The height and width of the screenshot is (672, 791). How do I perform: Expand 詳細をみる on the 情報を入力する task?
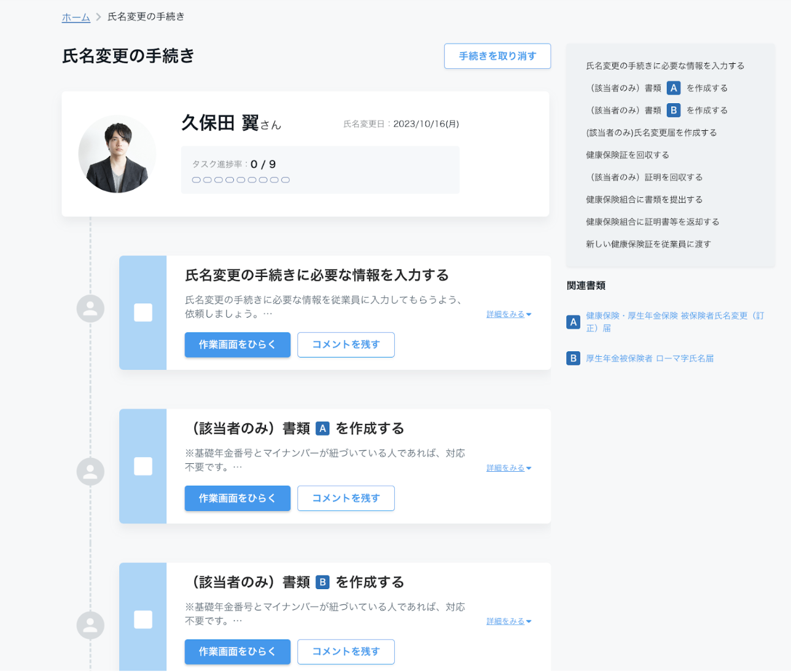[x=509, y=315]
